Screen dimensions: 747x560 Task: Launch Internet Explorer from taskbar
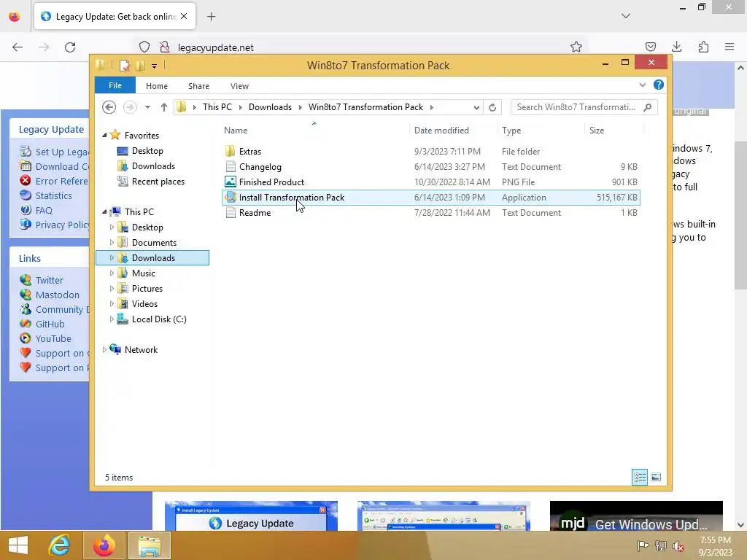pyautogui.click(x=59, y=545)
